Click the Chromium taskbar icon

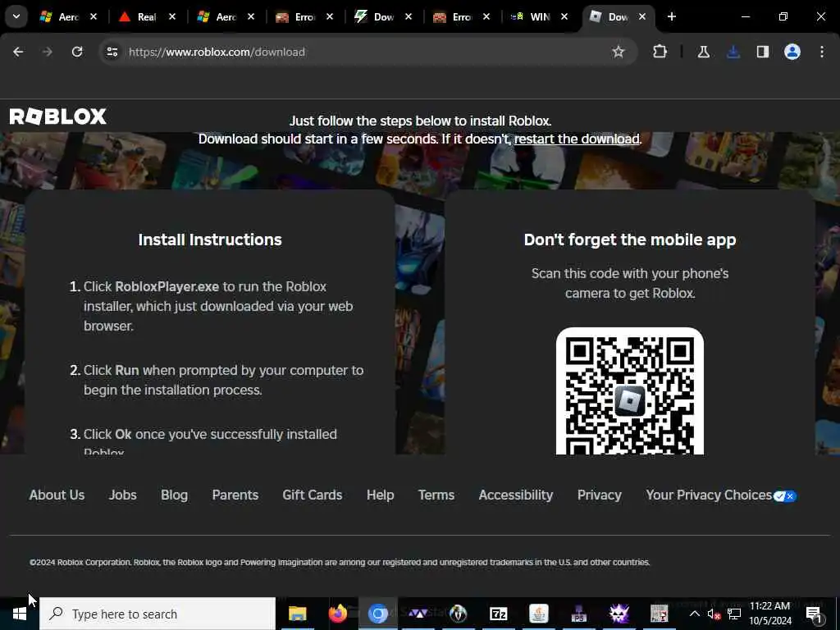click(377, 614)
